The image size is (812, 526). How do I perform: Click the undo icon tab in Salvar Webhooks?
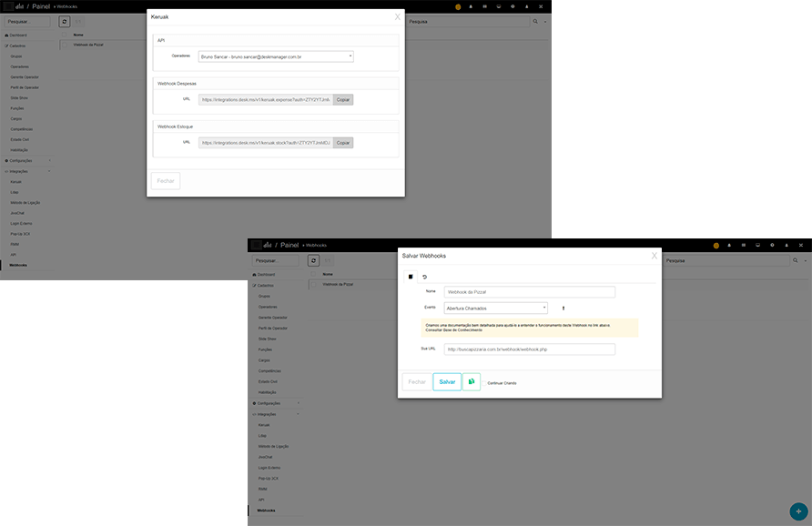tap(424, 277)
